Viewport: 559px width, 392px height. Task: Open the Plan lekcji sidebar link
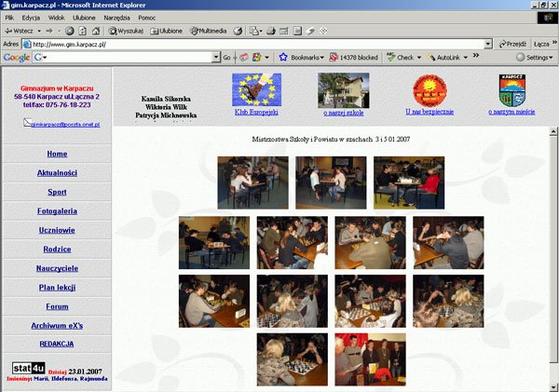pos(57,288)
